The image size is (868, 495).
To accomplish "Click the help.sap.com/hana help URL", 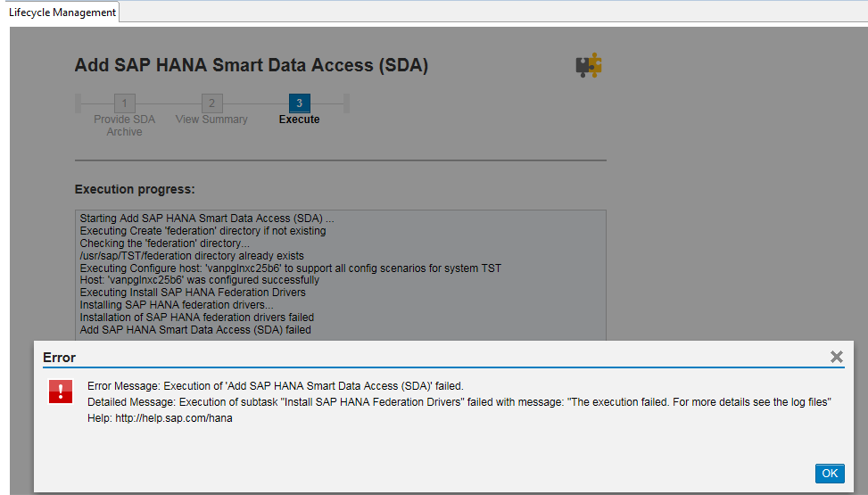I will tap(174, 418).
